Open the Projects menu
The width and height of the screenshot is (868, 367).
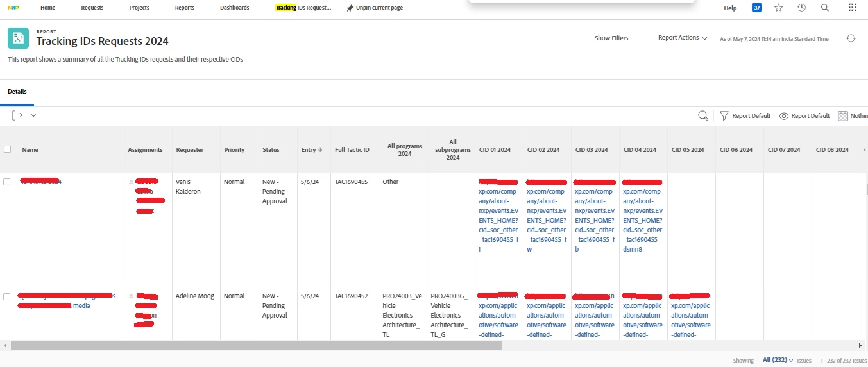tap(139, 8)
